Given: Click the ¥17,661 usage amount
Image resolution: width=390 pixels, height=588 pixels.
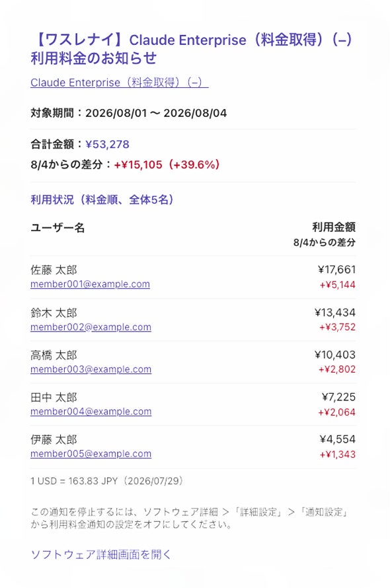Looking at the screenshot, I should (336, 270).
